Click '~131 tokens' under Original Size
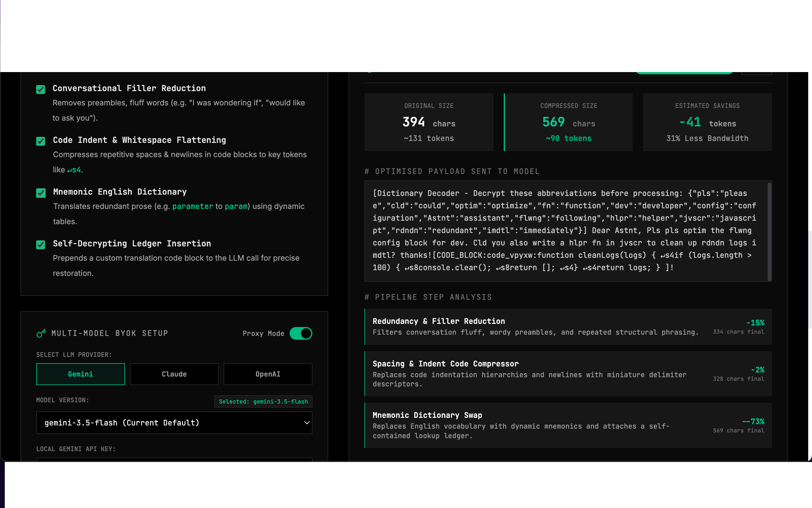 pyautogui.click(x=429, y=138)
